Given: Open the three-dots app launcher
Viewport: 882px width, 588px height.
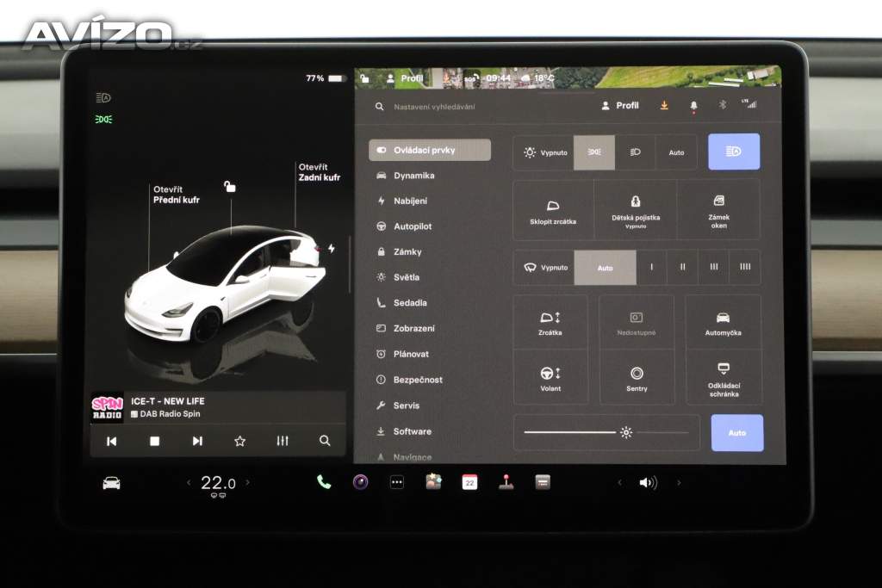Looking at the screenshot, I should (397, 482).
